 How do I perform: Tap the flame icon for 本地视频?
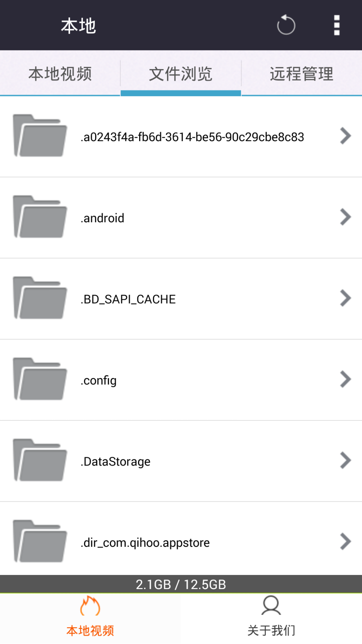[x=90, y=606]
